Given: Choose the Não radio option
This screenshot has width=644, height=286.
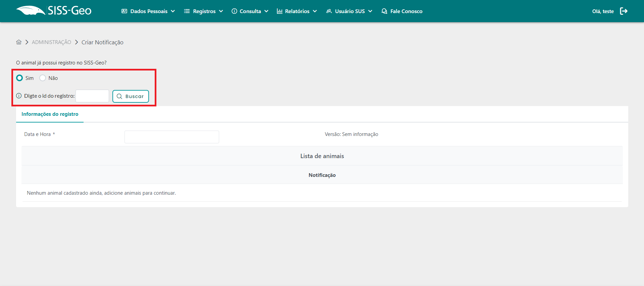Looking at the screenshot, I should click(43, 78).
